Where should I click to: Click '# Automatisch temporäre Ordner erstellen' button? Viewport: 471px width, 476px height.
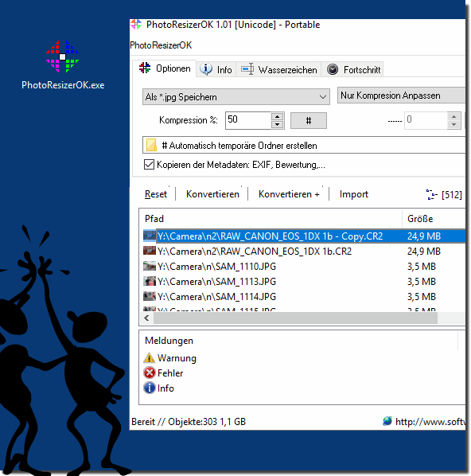pos(304,145)
